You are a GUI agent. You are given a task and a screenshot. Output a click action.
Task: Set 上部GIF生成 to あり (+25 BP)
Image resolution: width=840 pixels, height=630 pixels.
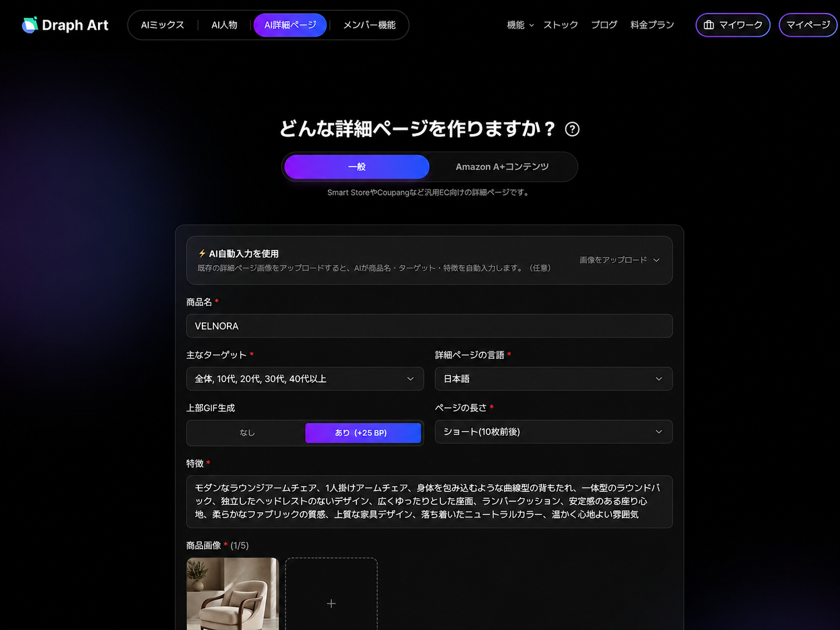(x=363, y=433)
